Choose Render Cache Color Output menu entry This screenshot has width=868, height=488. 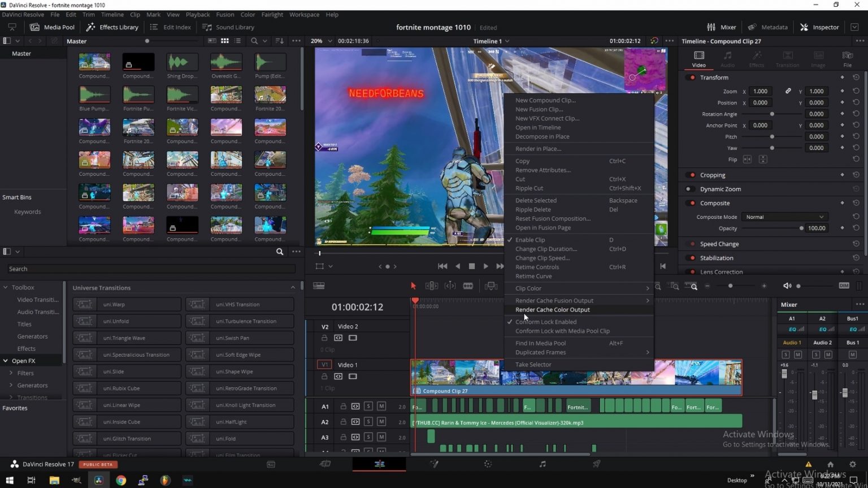[552, 310]
